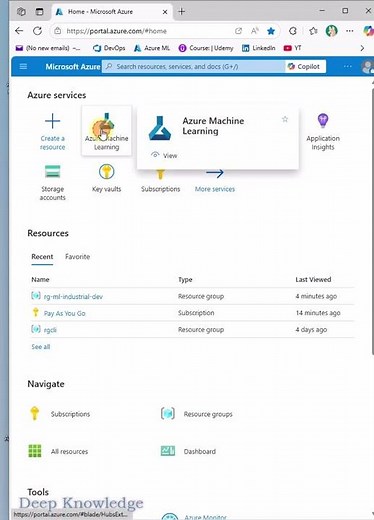This screenshot has height=520, width=374.
Task: Open Key vaults service icon
Action: pyautogui.click(x=107, y=172)
